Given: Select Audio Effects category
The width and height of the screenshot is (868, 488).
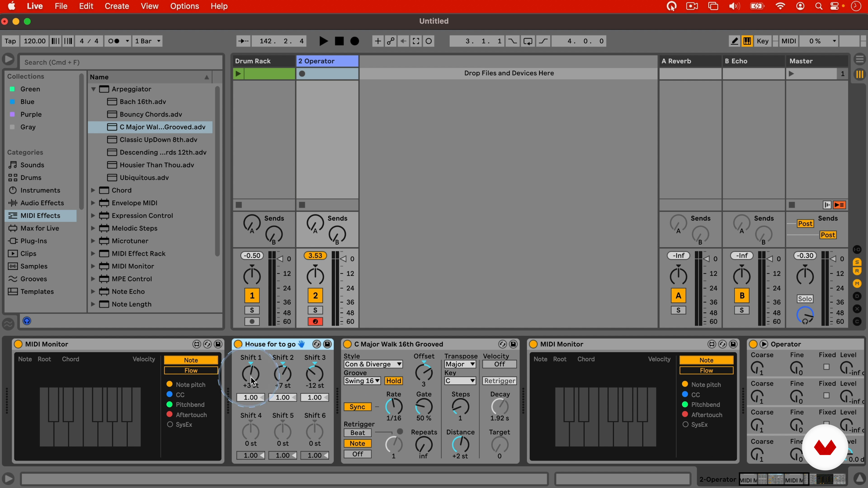Looking at the screenshot, I should tap(41, 203).
